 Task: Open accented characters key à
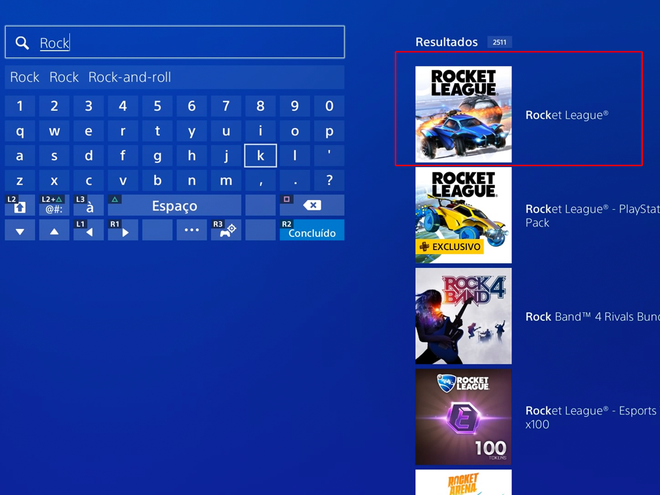click(x=88, y=205)
